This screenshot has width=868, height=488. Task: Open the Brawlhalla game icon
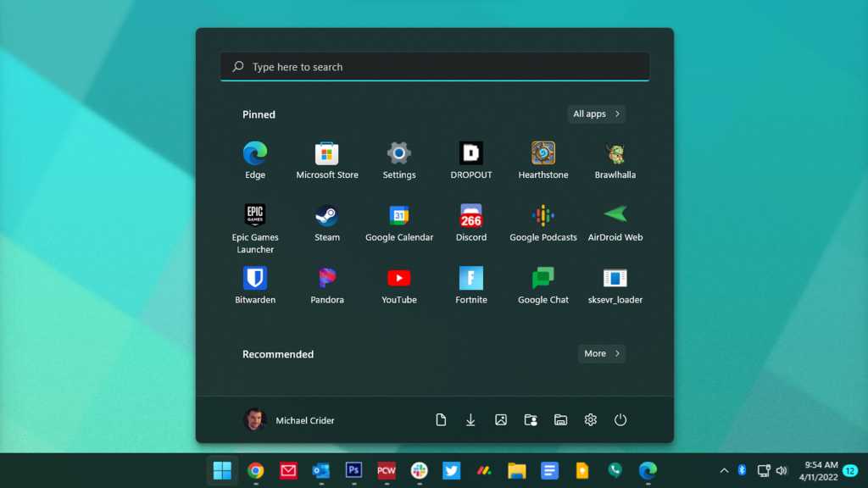615,160
